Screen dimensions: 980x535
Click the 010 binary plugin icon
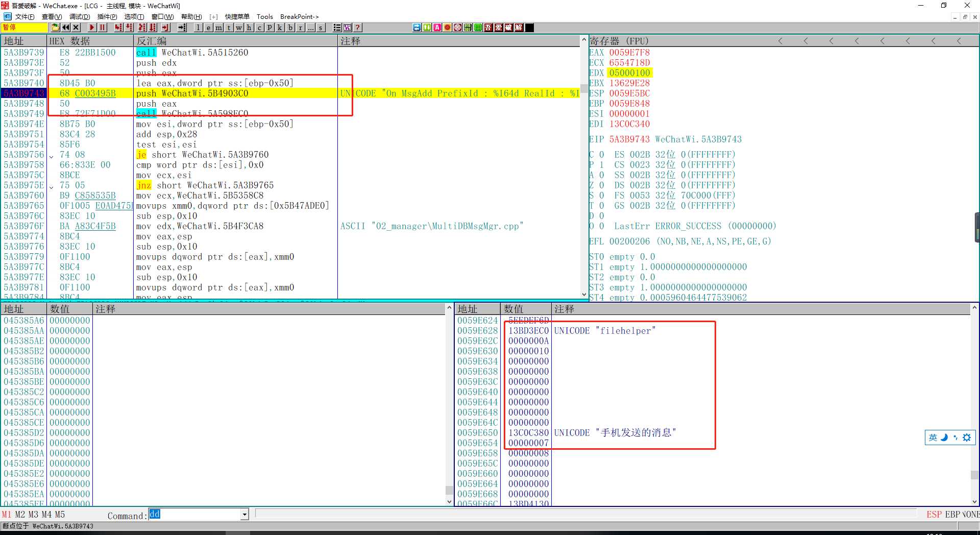coord(468,28)
